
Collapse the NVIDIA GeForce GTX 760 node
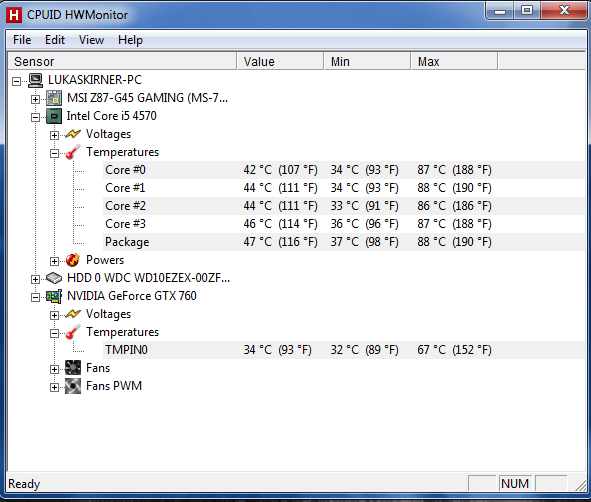(35, 297)
